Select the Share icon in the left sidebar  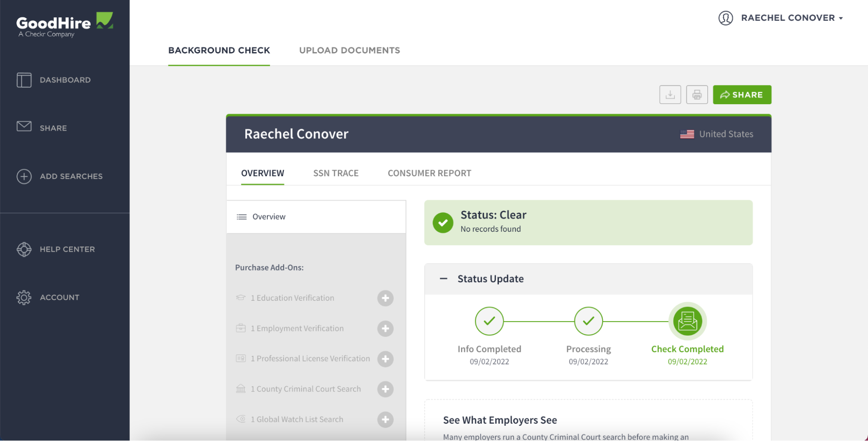point(53,128)
